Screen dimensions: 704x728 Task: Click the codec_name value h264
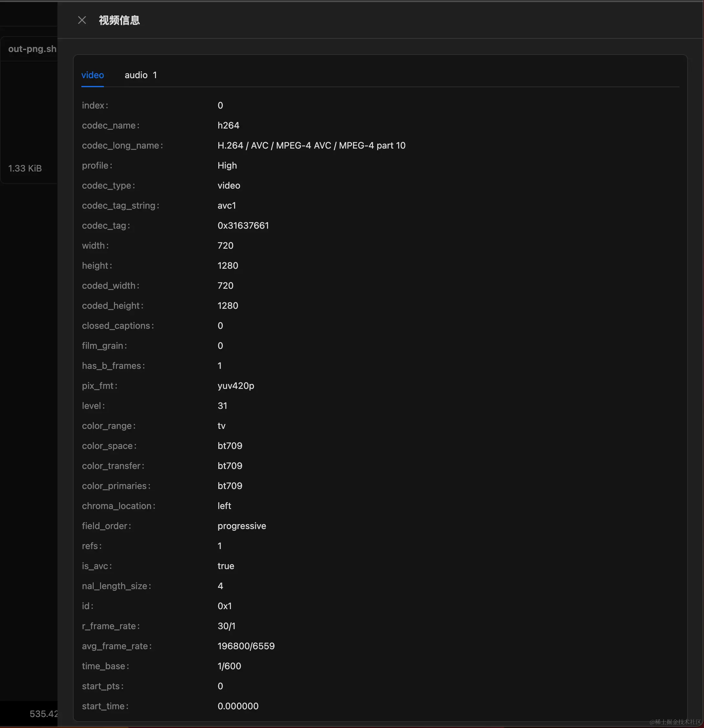[228, 126]
